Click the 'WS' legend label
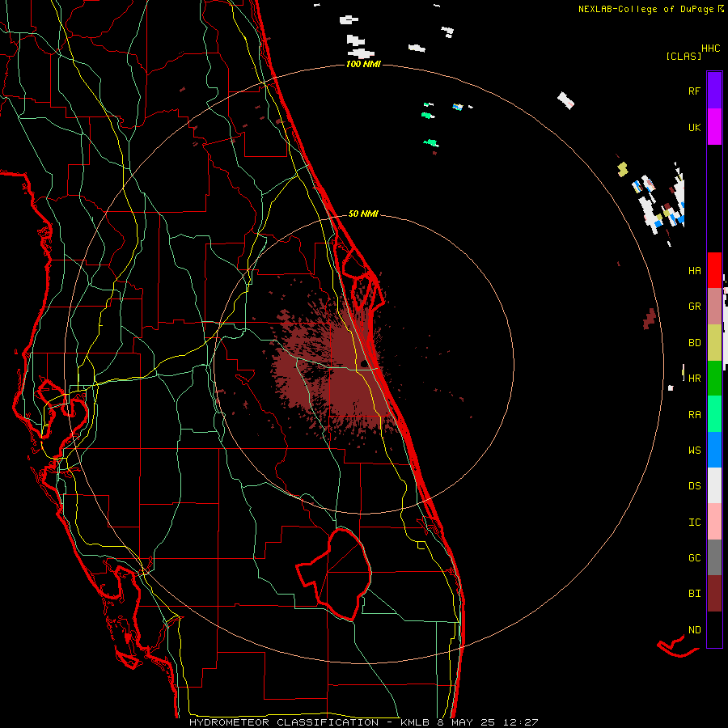The width and height of the screenshot is (728, 728). tap(694, 451)
